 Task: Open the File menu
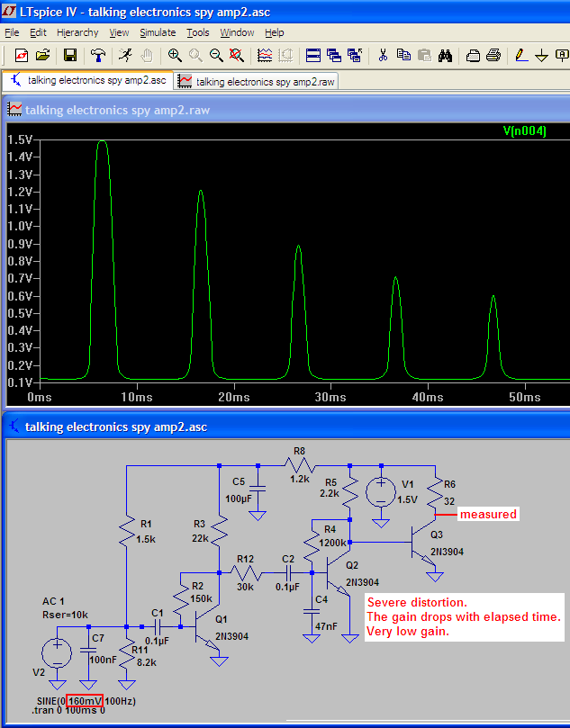[12, 32]
